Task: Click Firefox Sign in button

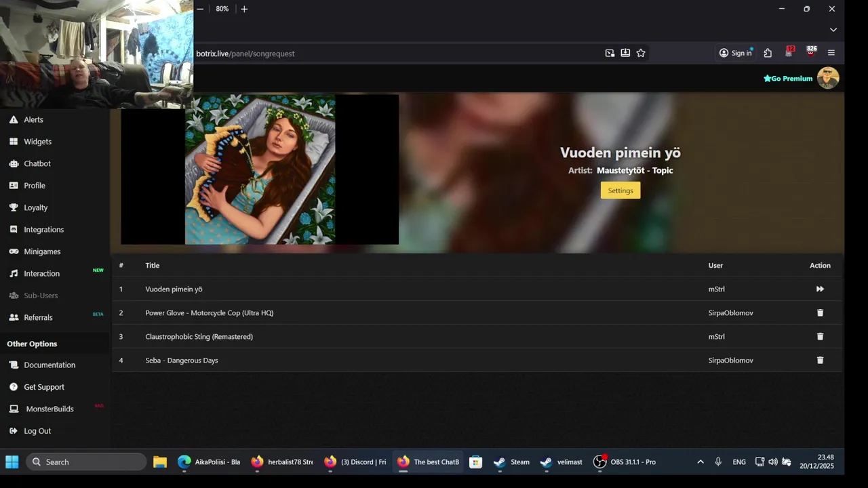Action: 736,53
